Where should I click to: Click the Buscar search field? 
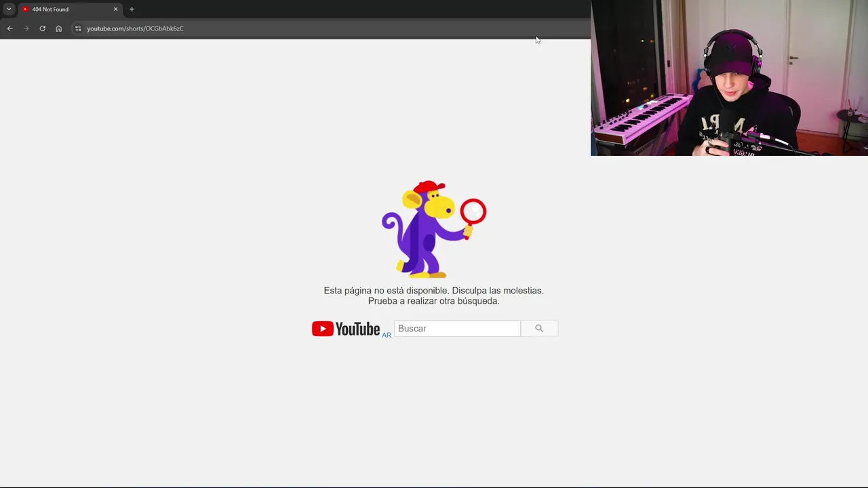pyautogui.click(x=457, y=329)
